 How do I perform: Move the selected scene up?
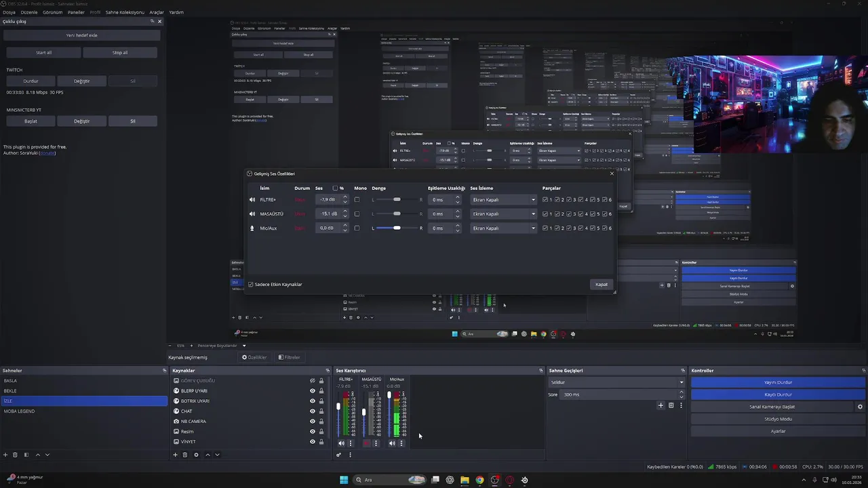point(38,455)
